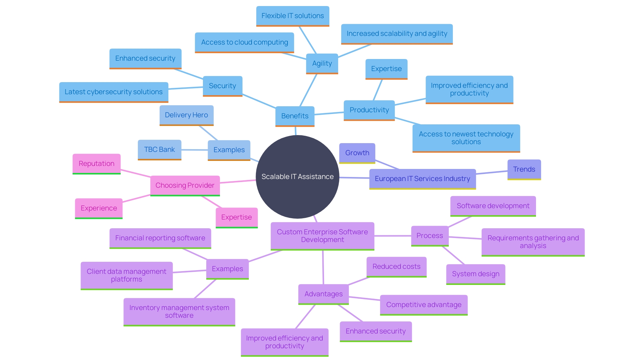The width and height of the screenshot is (644, 362).
Task: Select the Productivity node icon
Action: (x=372, y=110)
